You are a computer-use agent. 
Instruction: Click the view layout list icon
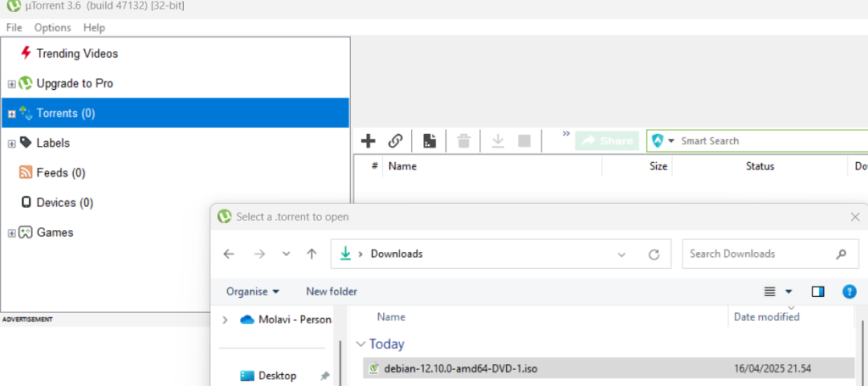770,291
